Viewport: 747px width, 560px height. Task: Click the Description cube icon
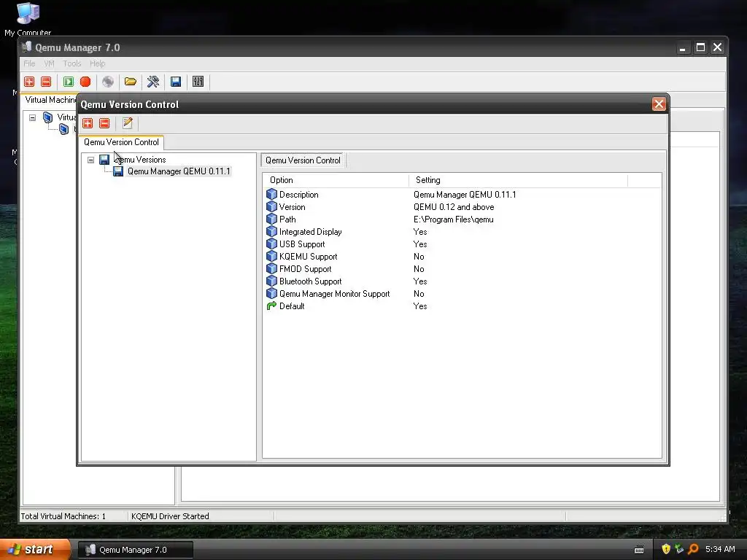pyautogui.click(x=271, y=194)
